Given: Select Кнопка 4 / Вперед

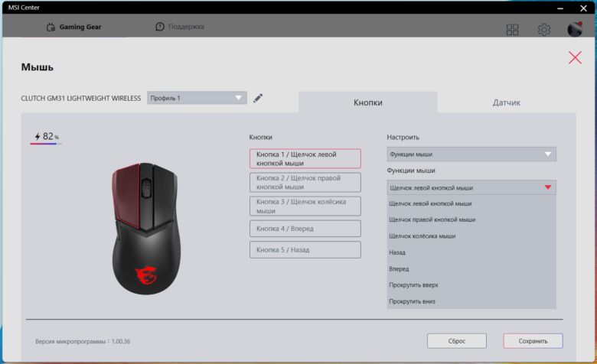Looking at the screenshot, I should (305, 229).
